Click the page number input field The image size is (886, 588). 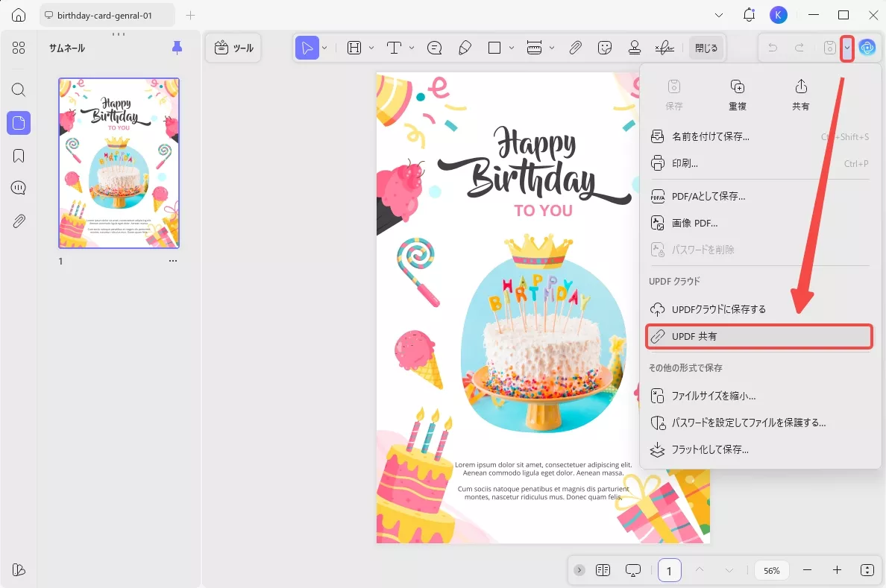coord(669,571)
